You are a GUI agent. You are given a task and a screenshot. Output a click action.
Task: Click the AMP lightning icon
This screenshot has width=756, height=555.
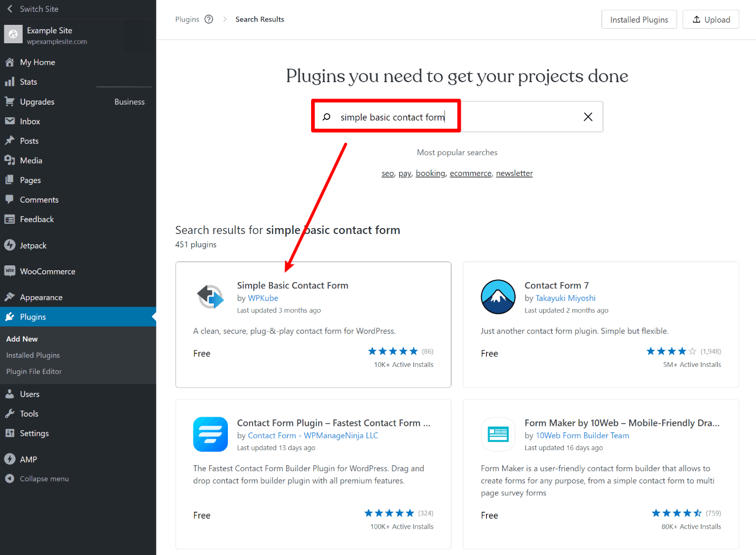tap(10, 459)
